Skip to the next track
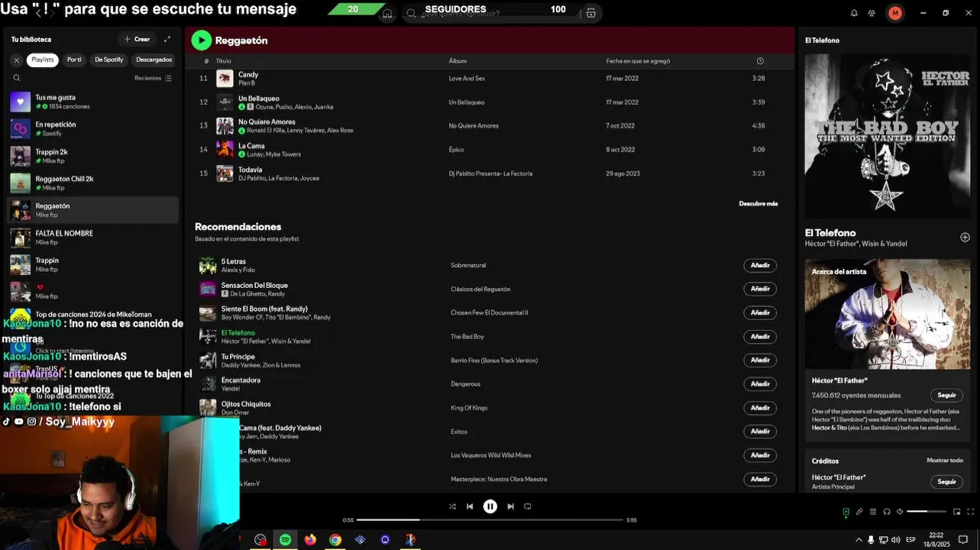This screenshot has height=550, width=980. coord(510,506)
